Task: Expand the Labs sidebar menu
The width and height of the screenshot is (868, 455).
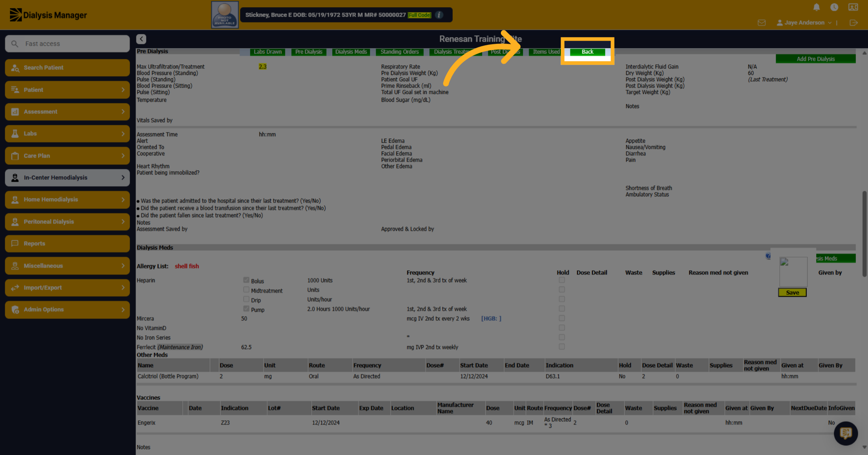Action: [x=67, y=134]
